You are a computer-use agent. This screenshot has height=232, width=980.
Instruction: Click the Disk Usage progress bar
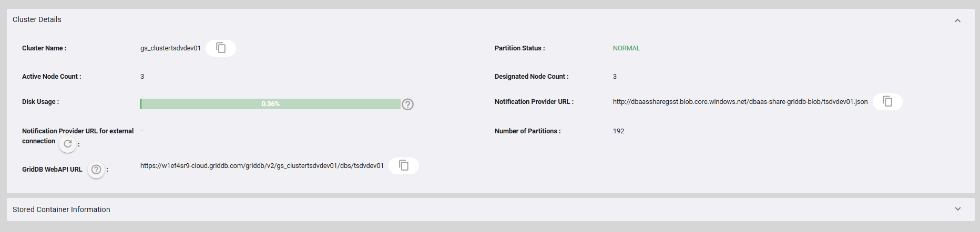coord(270,104)
